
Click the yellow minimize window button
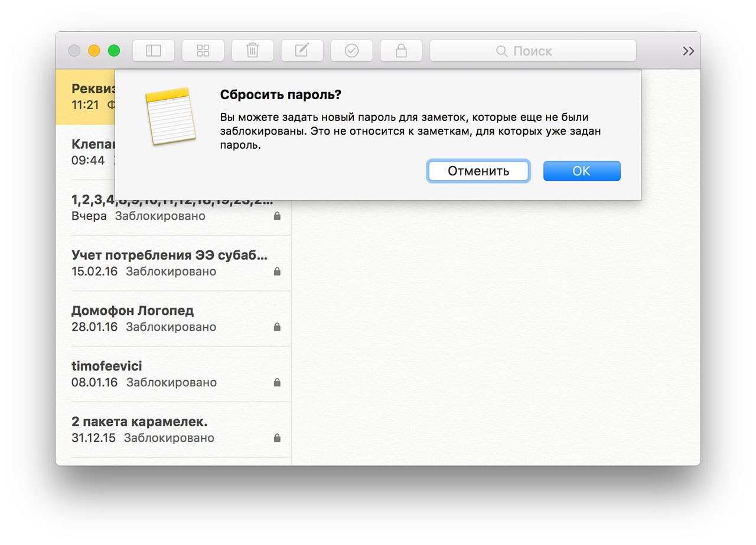click(x=94, y=51)
